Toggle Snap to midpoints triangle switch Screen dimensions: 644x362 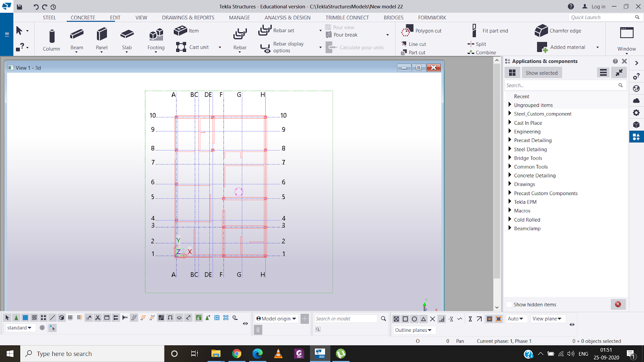[x=423, y=319]
